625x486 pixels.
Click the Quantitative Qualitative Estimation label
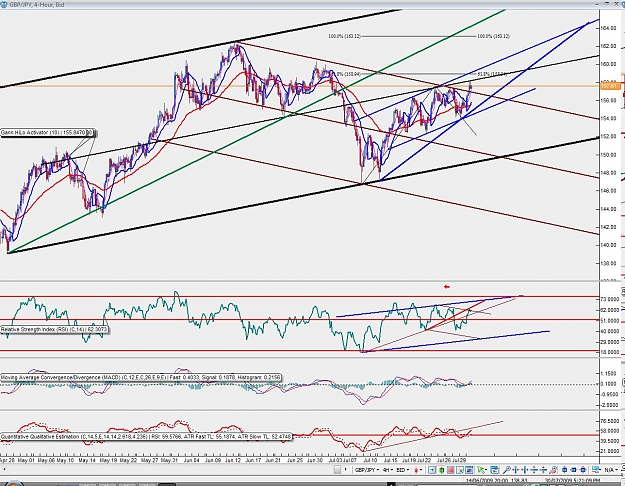[x=146, y=437]
